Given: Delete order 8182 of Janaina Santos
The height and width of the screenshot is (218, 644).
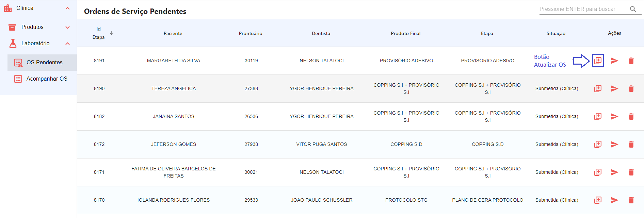Looking at the screenshot, I should pos(631,116).
